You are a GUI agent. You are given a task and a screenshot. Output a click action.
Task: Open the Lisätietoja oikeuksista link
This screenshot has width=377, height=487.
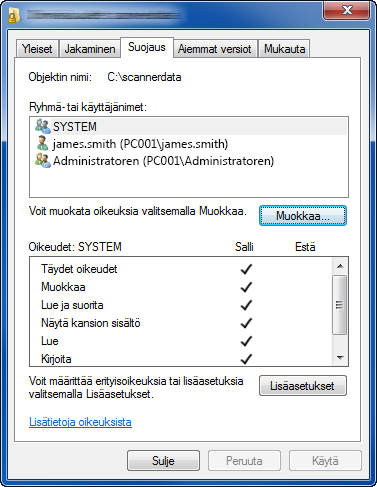pyautogui.click(x=80, y=422)
